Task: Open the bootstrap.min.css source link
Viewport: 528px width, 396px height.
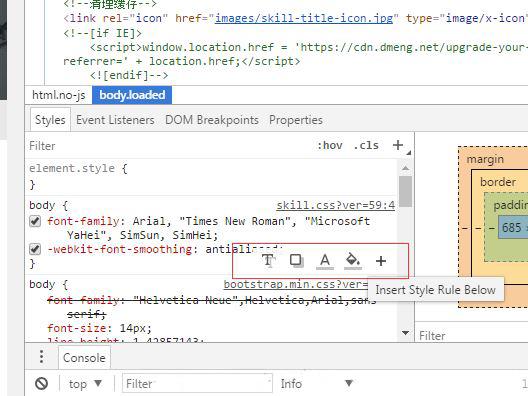Action: tap(296, 284)
